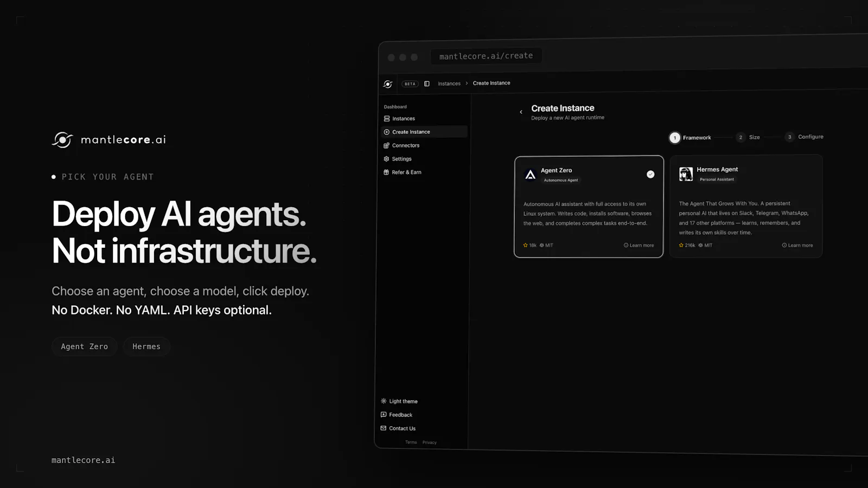The width and height of the screenshot is (868, 488).
Task: Click the Agent Zero card title
Action: pos(556,170)
